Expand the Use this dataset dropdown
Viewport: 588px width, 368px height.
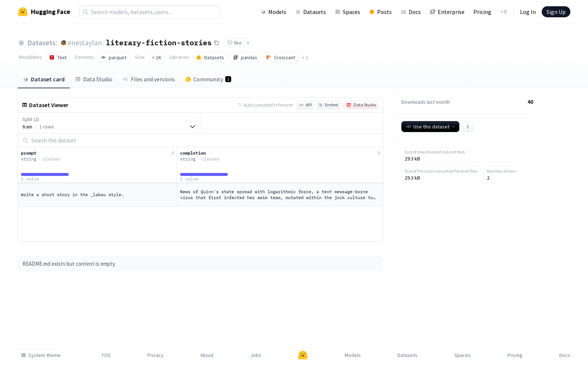[x=430, y=127]
